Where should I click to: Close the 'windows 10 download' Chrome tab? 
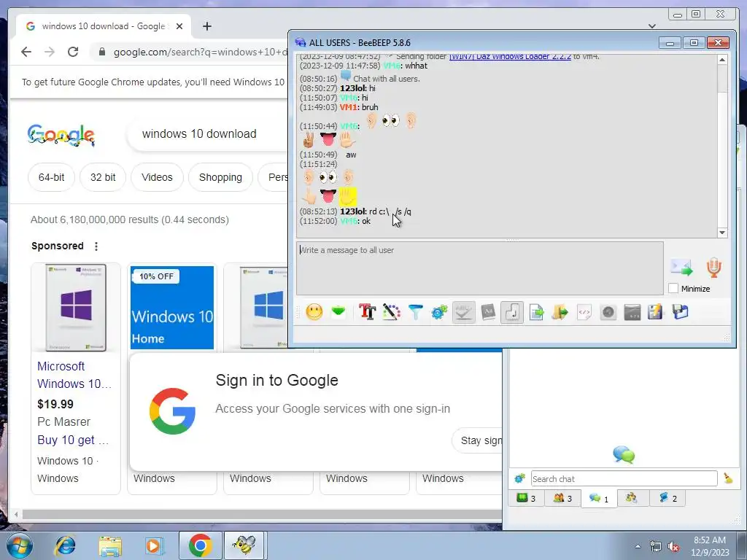point(179,26)
